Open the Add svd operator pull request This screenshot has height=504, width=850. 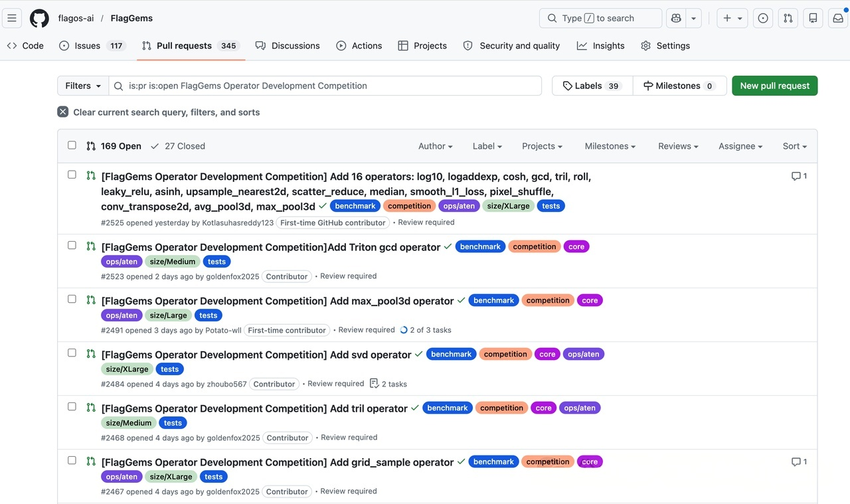[x=256, y=355]
